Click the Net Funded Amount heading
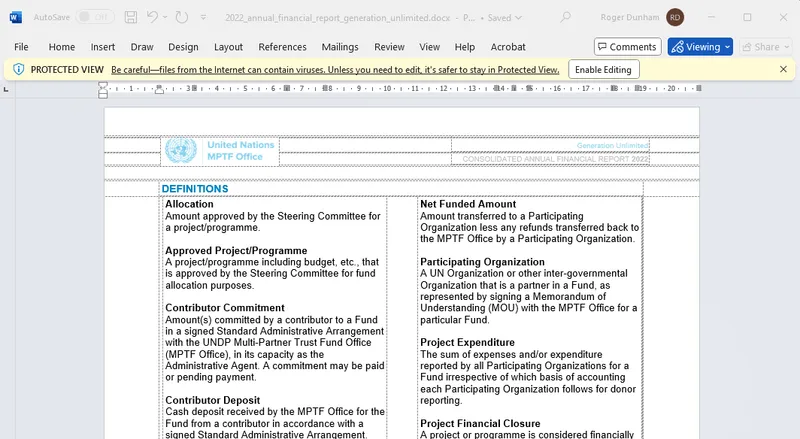The height and width of the screenshot is (439, 800). pos(468,204)
